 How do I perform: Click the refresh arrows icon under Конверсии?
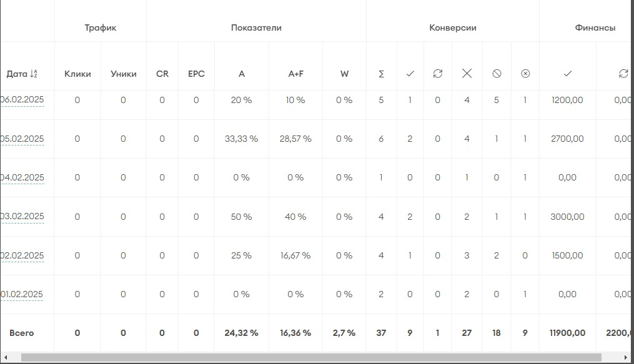tap(437, 74)
